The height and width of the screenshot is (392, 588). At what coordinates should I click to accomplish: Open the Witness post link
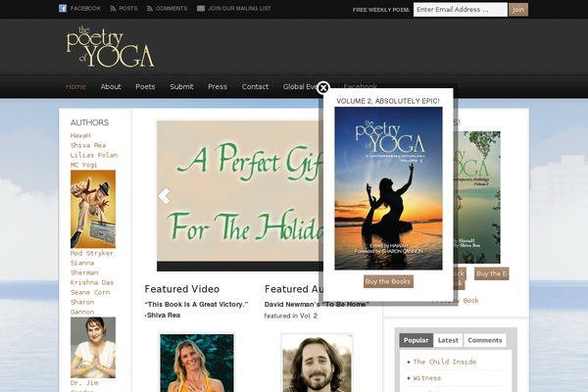click(427, 378)
